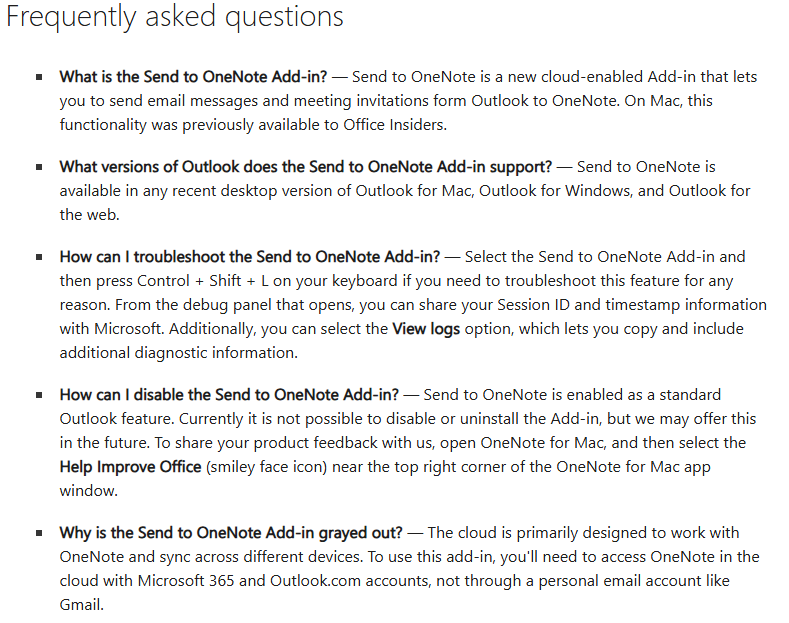Click the bullet before 'What is the Send to OneNote Add-in?'
Screen dimensions: 789x623
39,77
